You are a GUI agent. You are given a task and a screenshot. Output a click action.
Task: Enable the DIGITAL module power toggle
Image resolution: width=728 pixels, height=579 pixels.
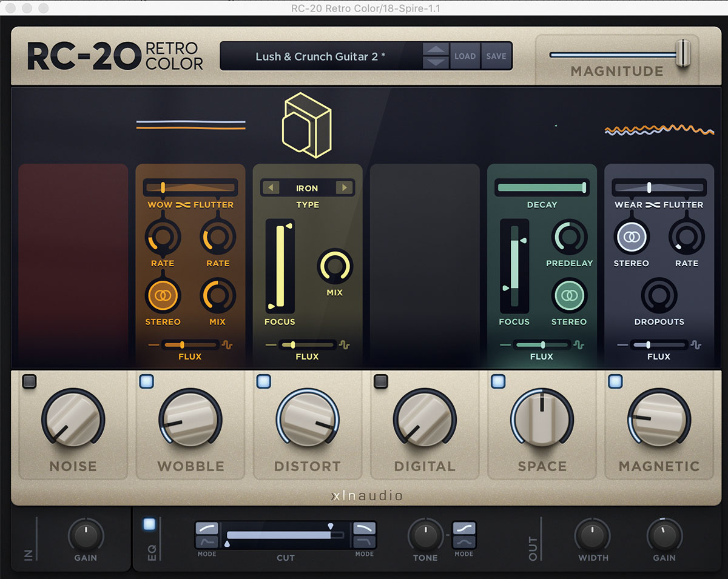380,381
